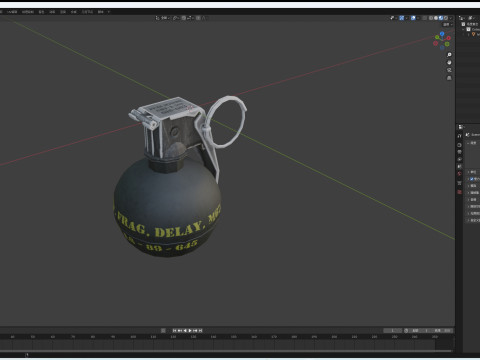Screen dimensions: 480x360
Task: Click the blue Z axis on navigation gizmo
Action: [x=442, y=34]
